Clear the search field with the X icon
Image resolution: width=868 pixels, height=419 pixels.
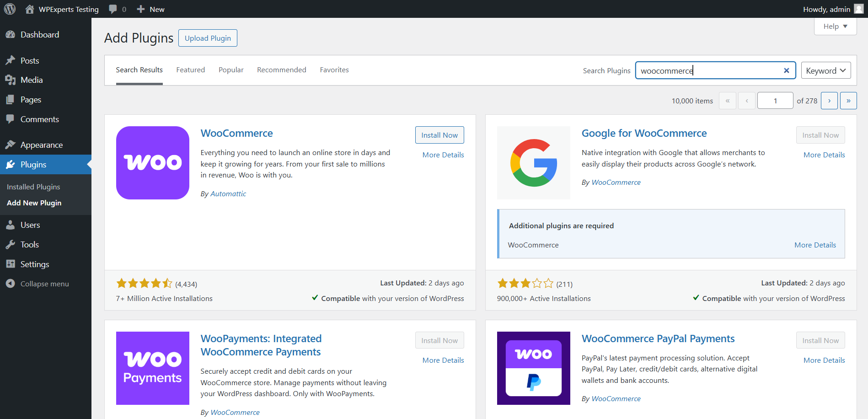tap(787, 70)
